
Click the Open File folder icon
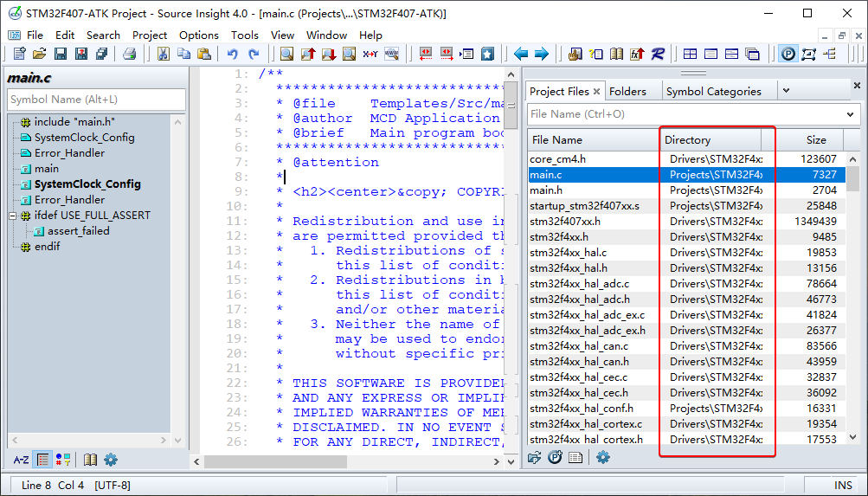(39, 54)
